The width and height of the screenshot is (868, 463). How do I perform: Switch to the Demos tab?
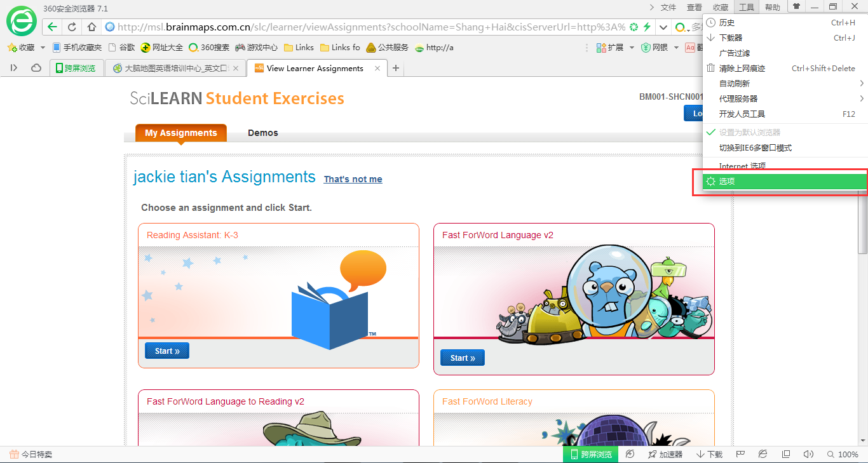(263, 133)
